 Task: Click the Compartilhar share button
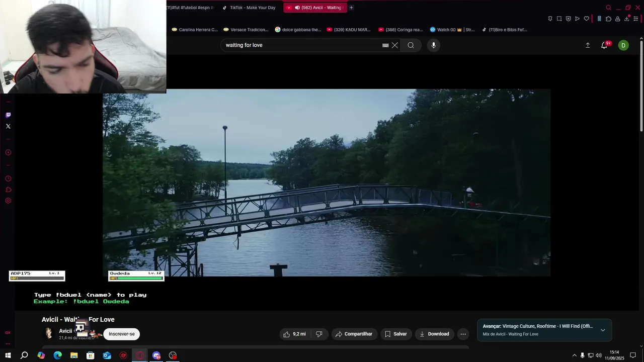click(x=354, y=334)
